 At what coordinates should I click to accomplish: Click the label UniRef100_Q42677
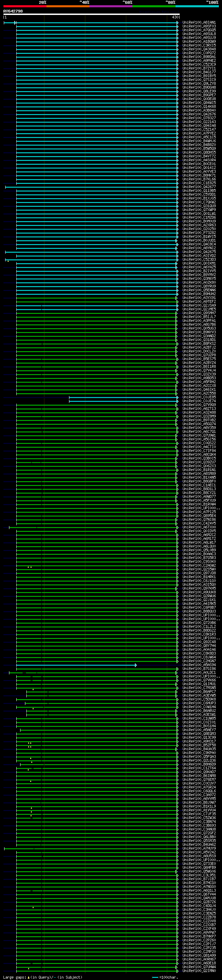pyautogui.click(x=199, y=187)
